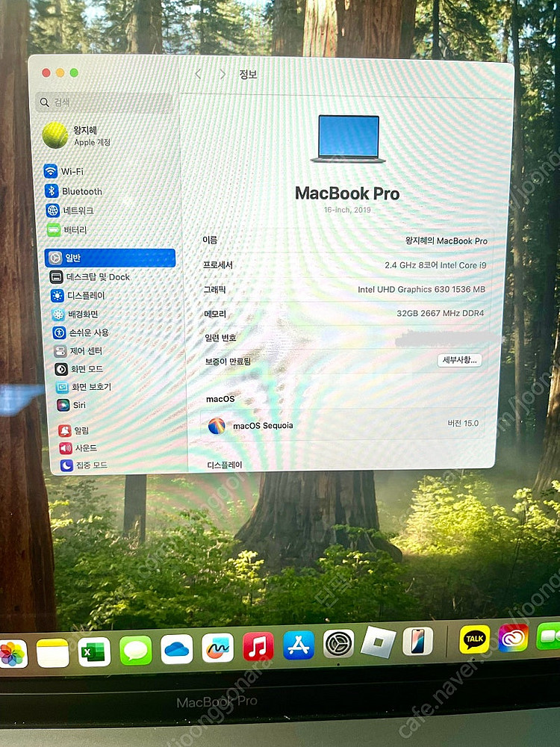Open App Store from the Dock
Image resolution: width=560 pixels, height=747 pixels.
pyautogui.click(x=299, y=645)
